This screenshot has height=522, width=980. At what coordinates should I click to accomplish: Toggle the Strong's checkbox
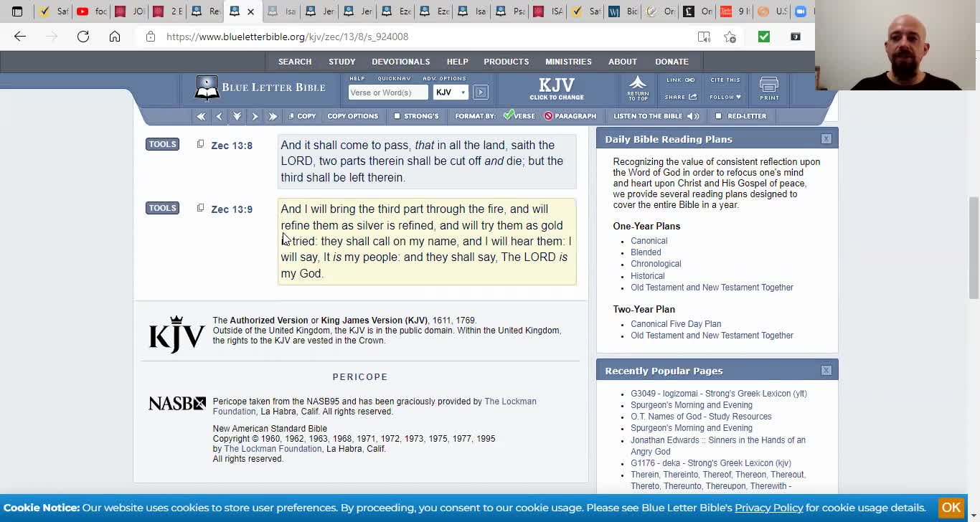(397, 116)
